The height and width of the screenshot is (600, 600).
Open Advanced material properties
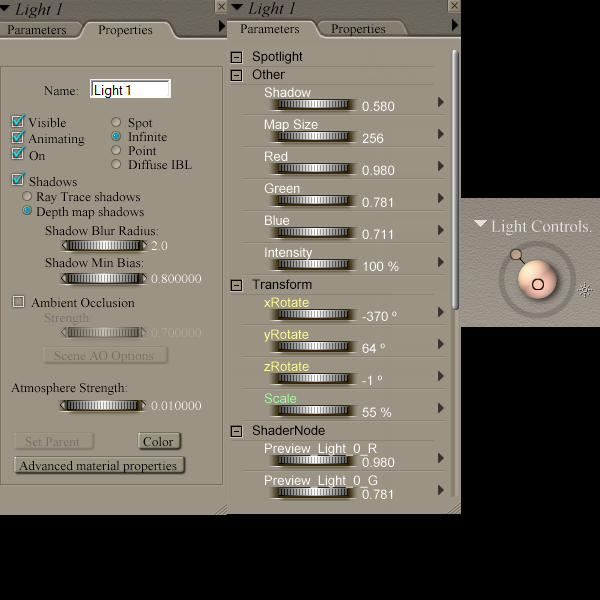click(99, 466)
